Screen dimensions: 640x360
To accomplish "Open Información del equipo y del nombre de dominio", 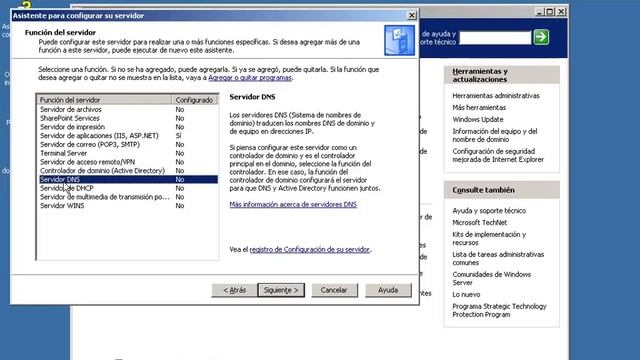I will tap(495, 136).
